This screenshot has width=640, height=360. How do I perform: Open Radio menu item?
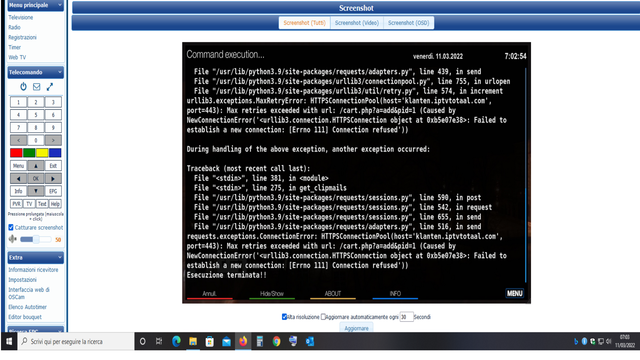[x=14, y=27]
